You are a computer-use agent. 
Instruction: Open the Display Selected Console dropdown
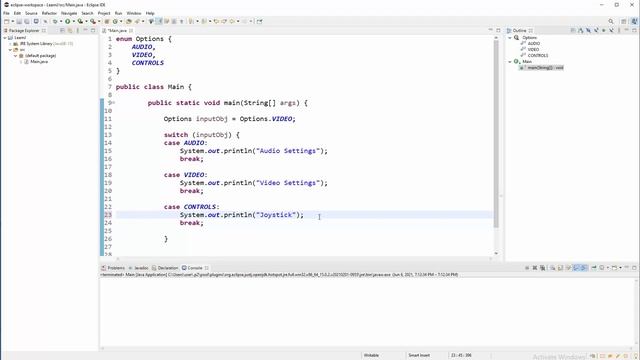608,268
